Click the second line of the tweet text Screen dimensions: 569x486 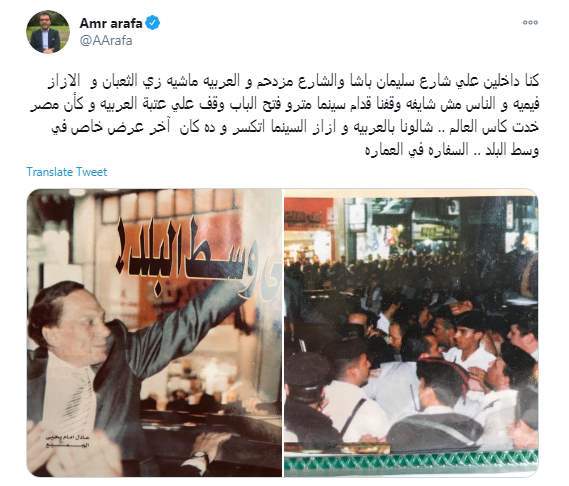[x=285, y=105]
